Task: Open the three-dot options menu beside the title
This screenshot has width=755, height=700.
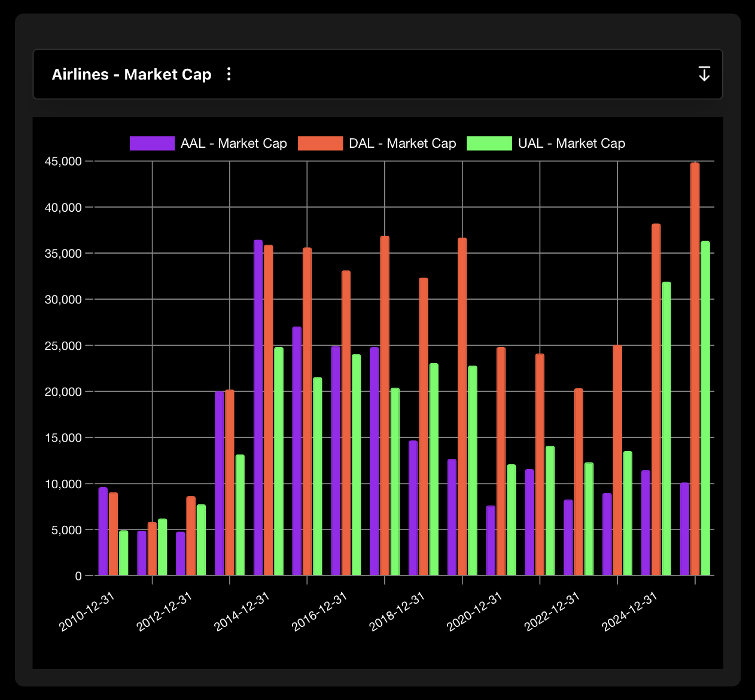Action: [x=229, y=74]
